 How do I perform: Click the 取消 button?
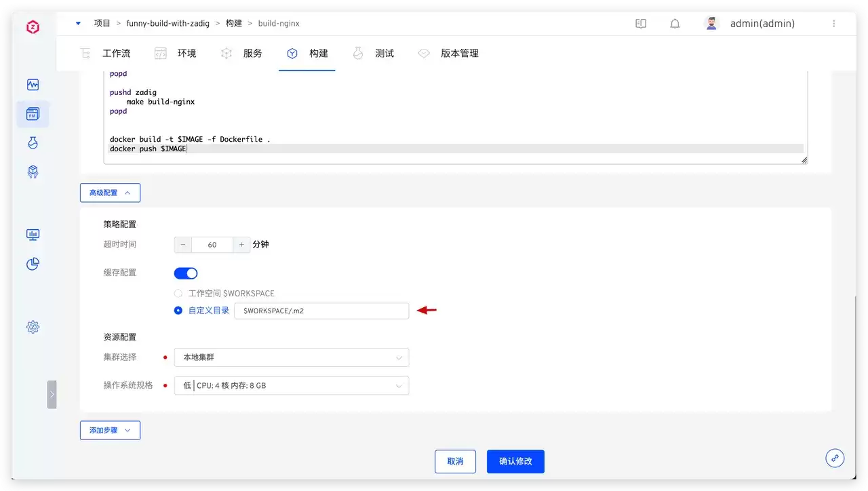[x=455, y=461]
